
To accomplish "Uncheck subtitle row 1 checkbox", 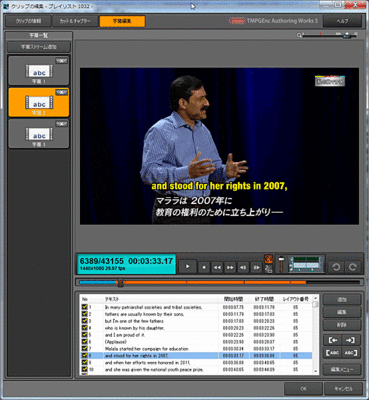I will [x=85, y=307].
